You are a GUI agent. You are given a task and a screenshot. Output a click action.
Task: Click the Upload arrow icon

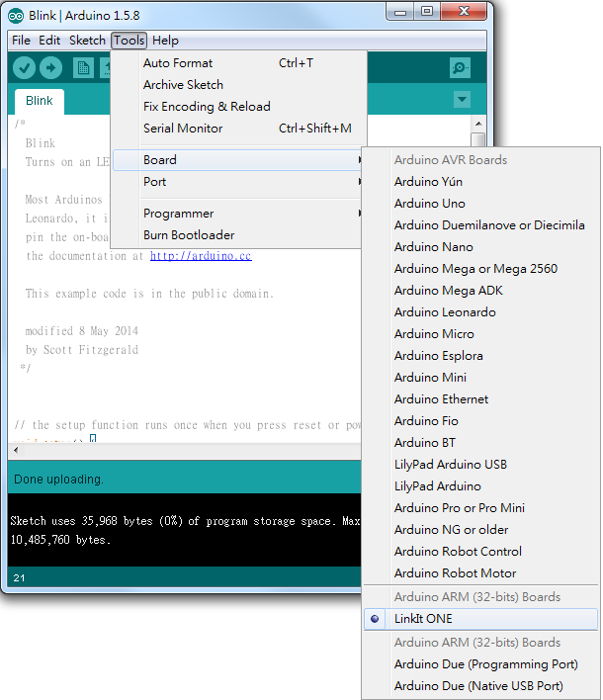pos(50,68)
